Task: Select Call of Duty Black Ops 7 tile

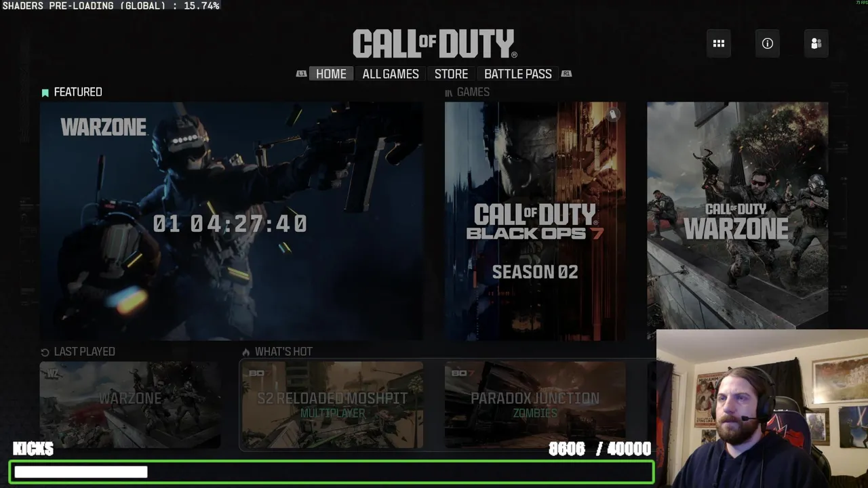Action: point(535,221)
